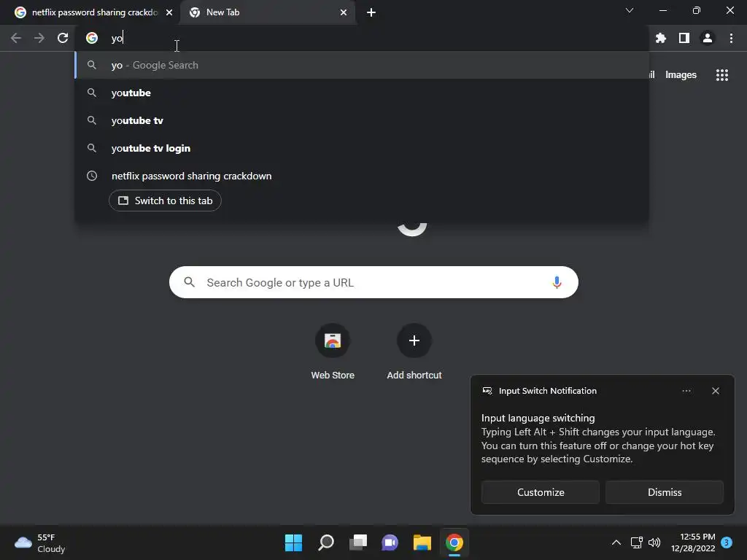Open the Extensions puzzle icon
This screenshot has height=560, width=747.
pos(661,38)
